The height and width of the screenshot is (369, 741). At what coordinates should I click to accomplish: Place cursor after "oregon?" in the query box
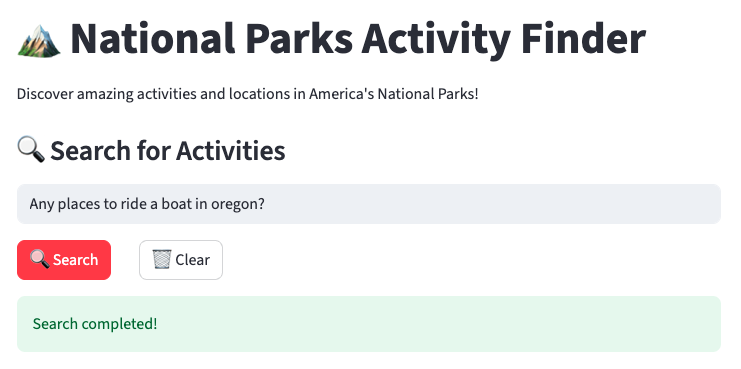pos(265,204)
